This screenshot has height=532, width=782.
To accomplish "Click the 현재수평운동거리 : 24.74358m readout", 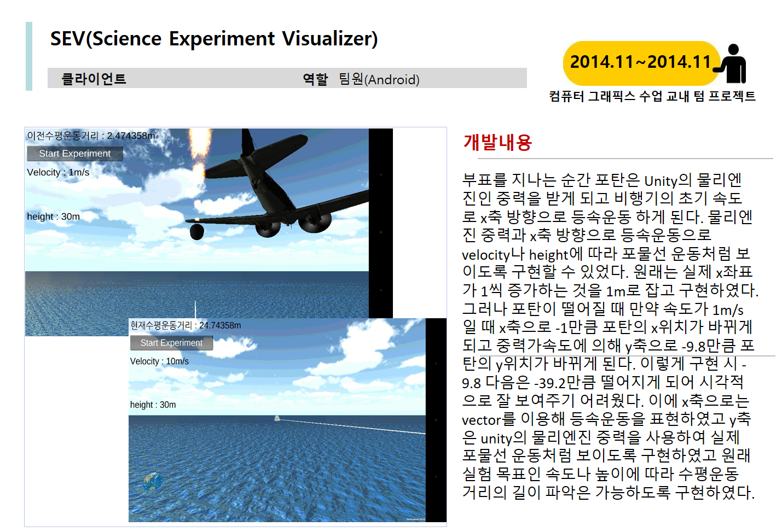I will (x=186, y=325).
